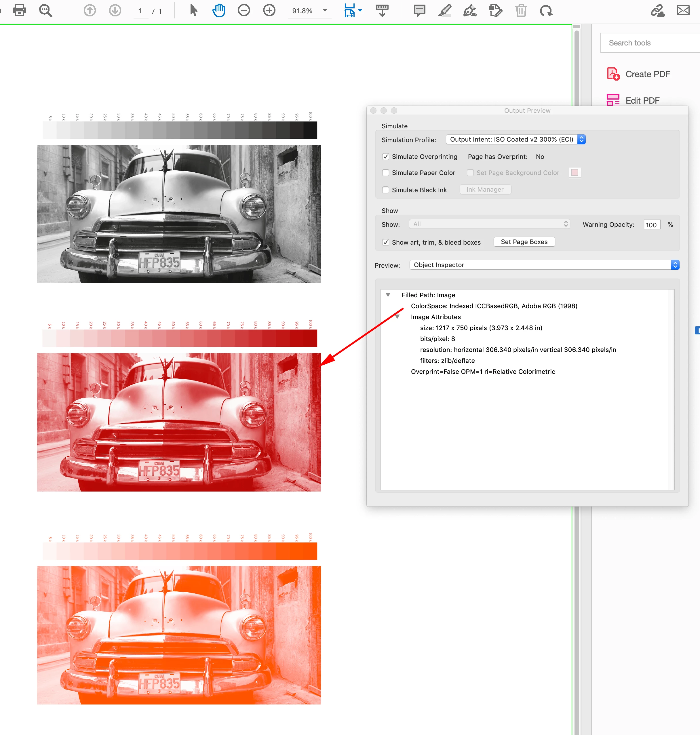Click the Set Page Boxes button
Image resolution: width=700 pixels, height=735 pixels.
point(524,242)
